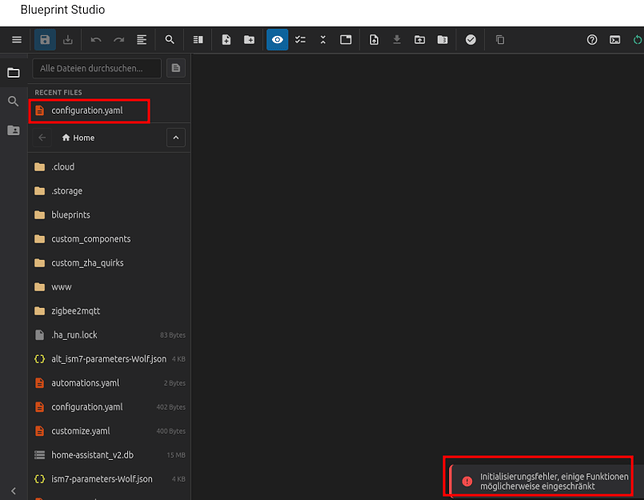Open the search magnifier in the toolbar
Image resolution: width=644 pixels, height=500 pixels.
point(169,40)
